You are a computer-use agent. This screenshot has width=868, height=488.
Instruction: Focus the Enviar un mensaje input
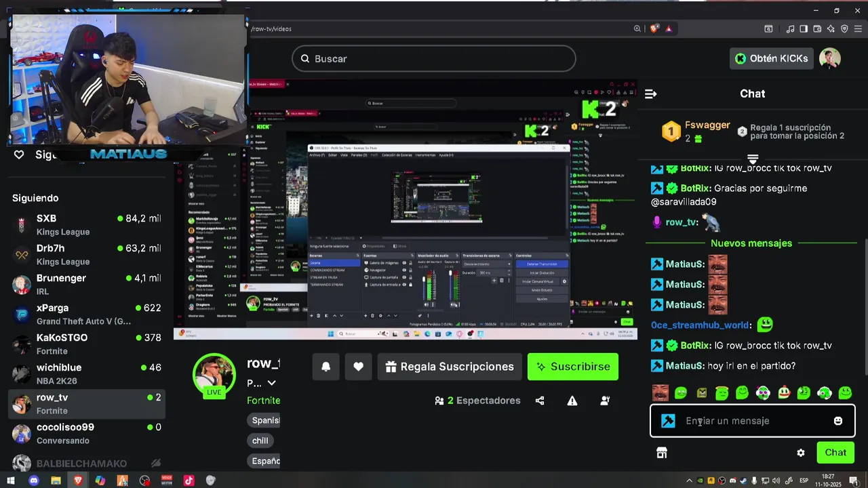point(753,421)
